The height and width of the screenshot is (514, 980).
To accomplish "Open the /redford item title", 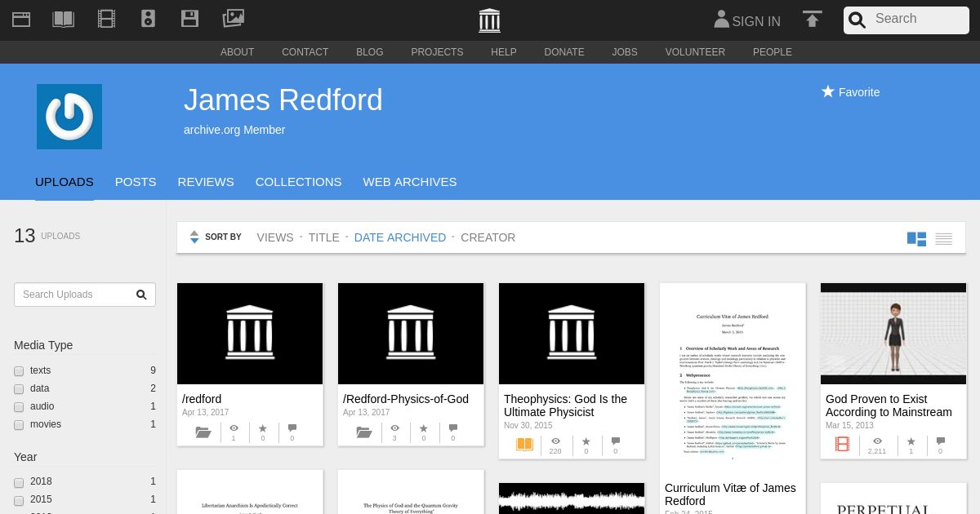I will pyautogui.click(x=202, y=399).
